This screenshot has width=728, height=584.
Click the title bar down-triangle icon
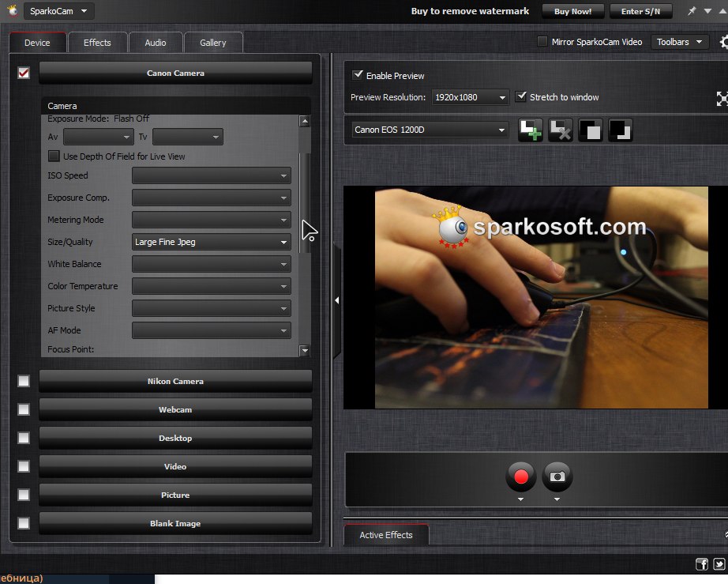click(x=707, y=11)
